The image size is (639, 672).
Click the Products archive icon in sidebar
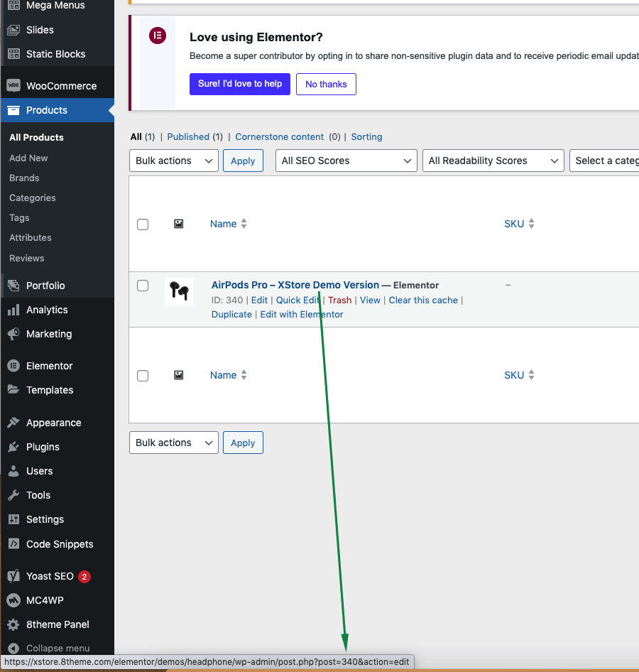13,110
